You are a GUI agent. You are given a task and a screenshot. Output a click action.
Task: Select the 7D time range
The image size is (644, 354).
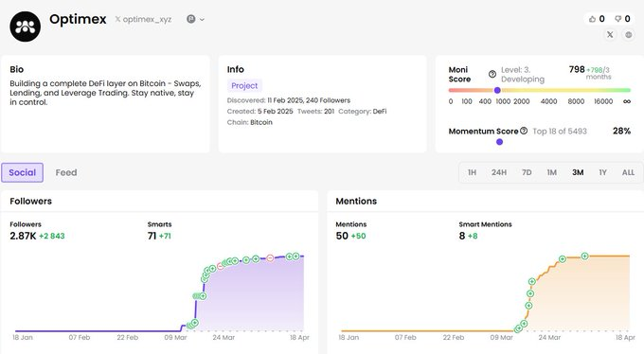tap(527, 172)
